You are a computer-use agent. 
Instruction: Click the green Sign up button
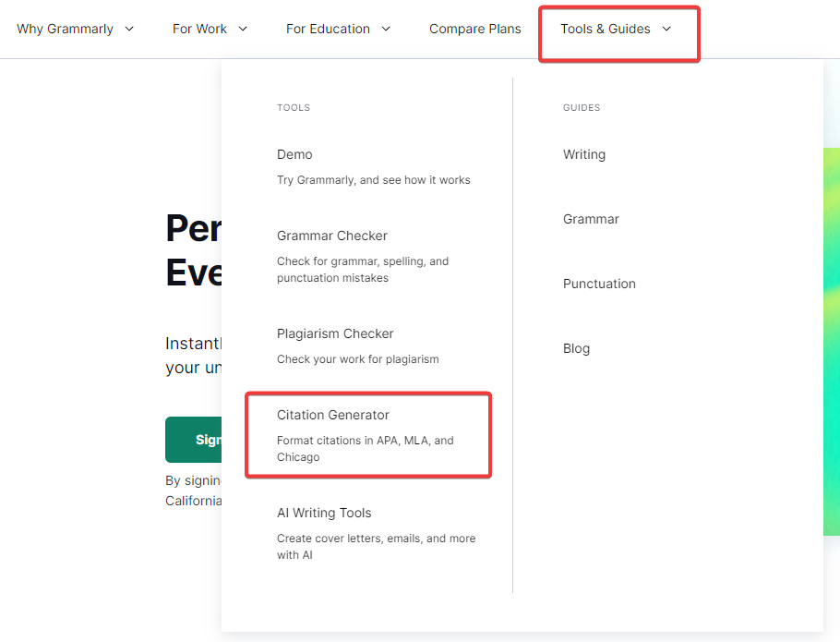click(x=196, y=440)
